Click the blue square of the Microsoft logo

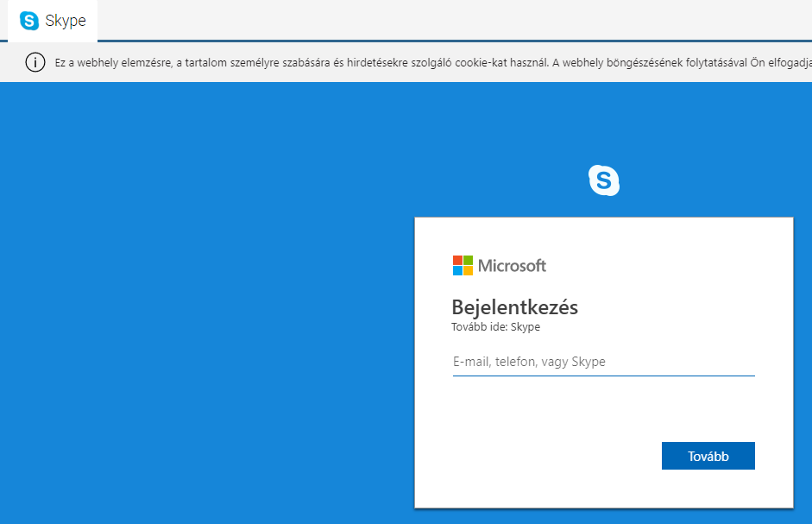point(457,270)
